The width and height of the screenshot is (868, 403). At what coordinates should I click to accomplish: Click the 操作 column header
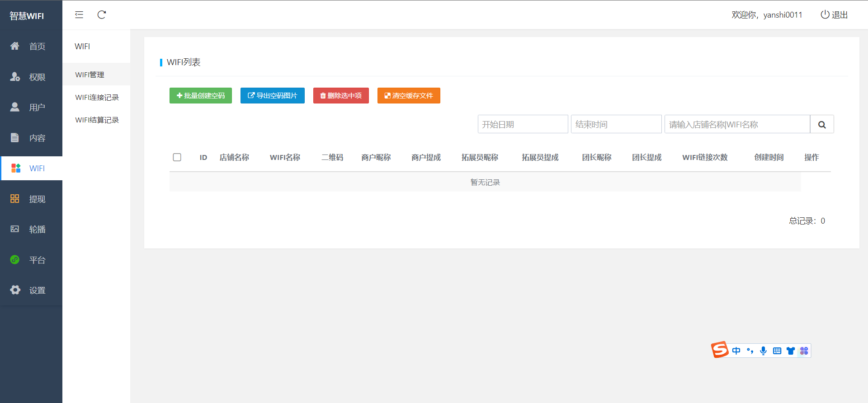[811, 157]
